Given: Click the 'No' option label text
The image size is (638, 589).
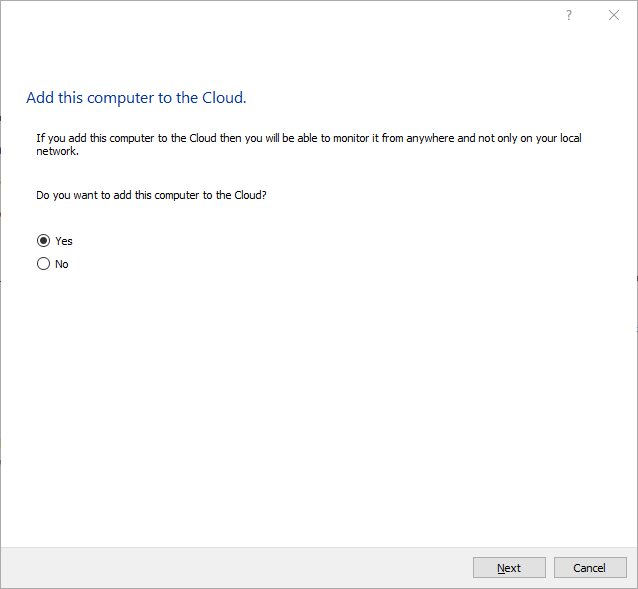Looking at the screenshot, I should pyautogui.click(x=62, y=264).
